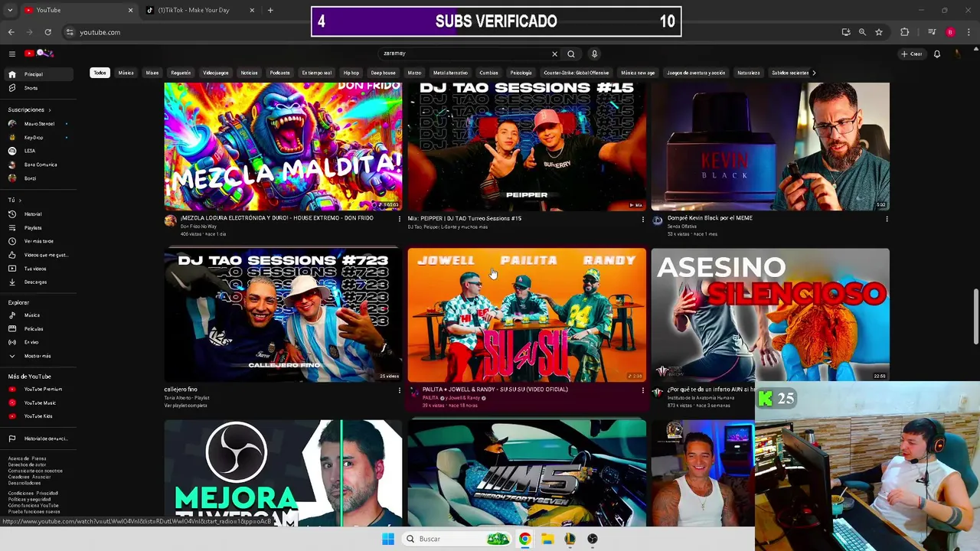Select the Música filter chip
Screen dimensions: 980x551
coord(126,73)
